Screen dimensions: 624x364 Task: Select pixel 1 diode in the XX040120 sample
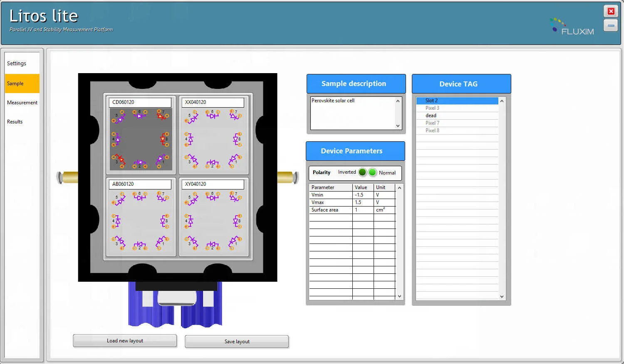coord(234,159)
